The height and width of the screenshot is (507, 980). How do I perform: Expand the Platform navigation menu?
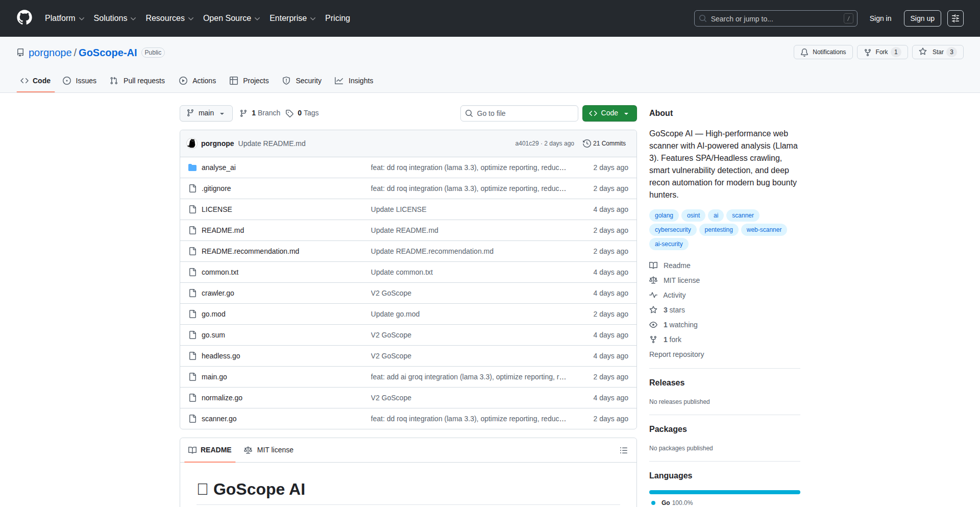[x=64, y=18]
